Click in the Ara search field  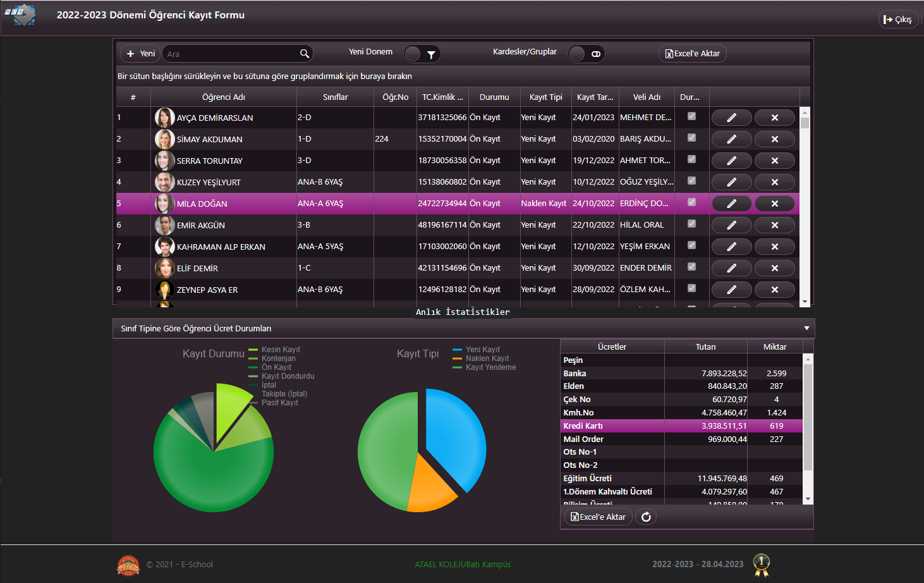(231, 54)
